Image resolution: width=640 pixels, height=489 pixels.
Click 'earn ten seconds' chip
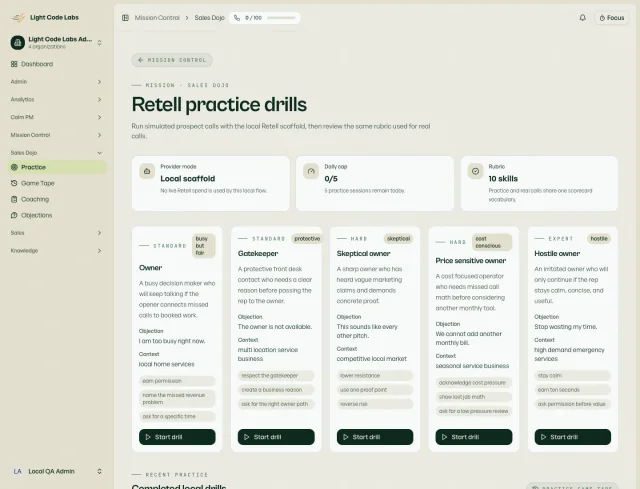coord(573,390)
